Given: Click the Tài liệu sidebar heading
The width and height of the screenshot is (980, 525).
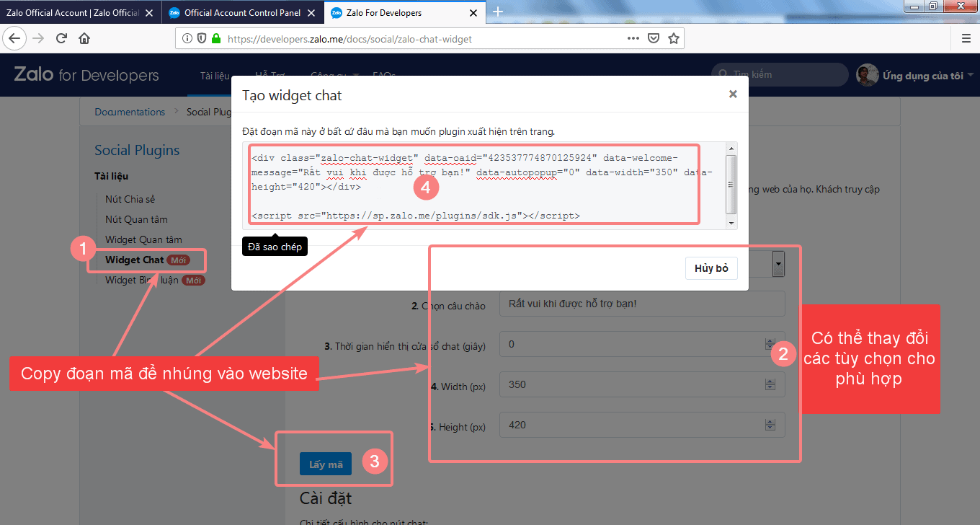Looking at the screenshot, I should point(112,176).
